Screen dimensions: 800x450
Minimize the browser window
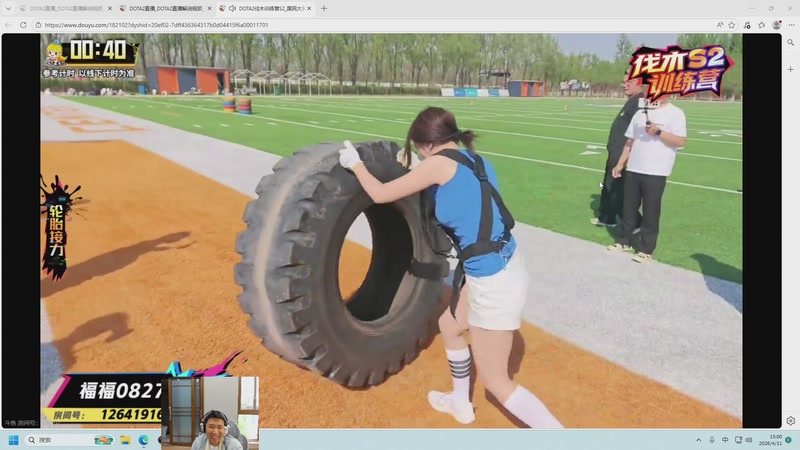coord(752,8)
